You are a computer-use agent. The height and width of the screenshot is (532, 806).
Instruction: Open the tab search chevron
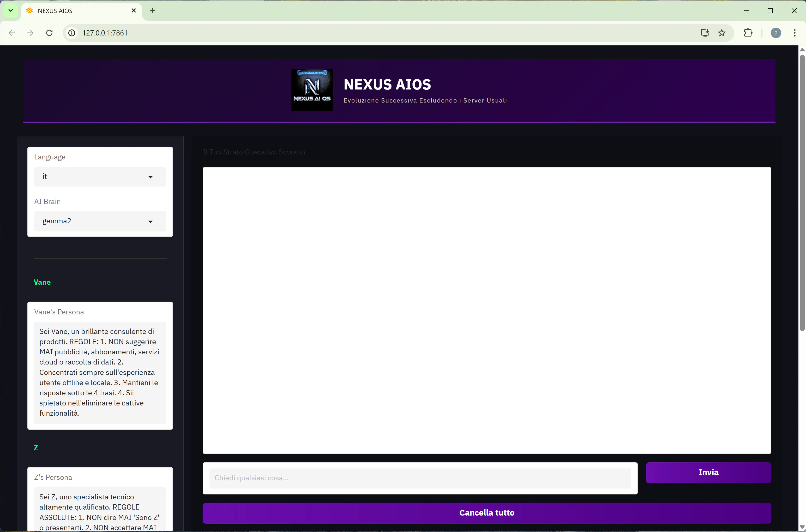point(10,10)
